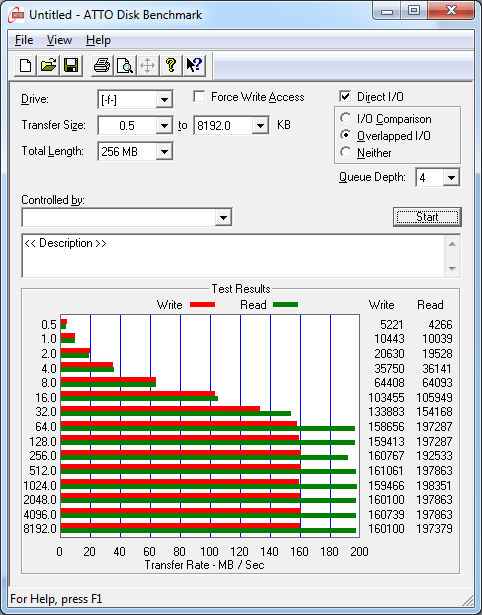
Task: Click the green Read legend swatch
Action: click(286, 304)
